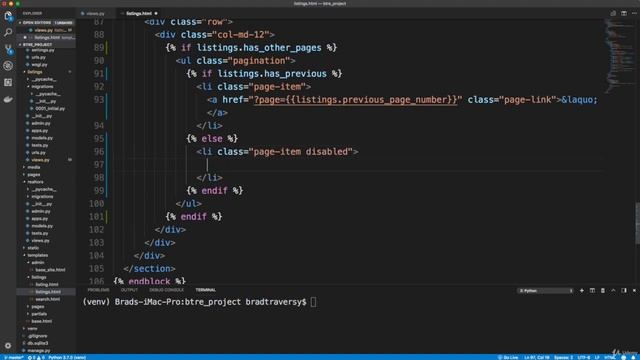Open the Docker view in activity bar

coord(8,99)
